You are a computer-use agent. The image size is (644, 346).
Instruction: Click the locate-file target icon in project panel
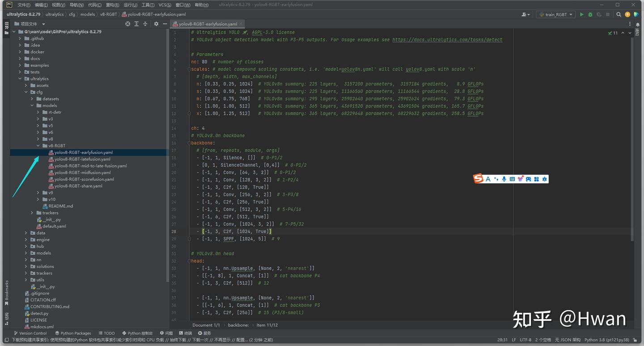pos(128,24)
